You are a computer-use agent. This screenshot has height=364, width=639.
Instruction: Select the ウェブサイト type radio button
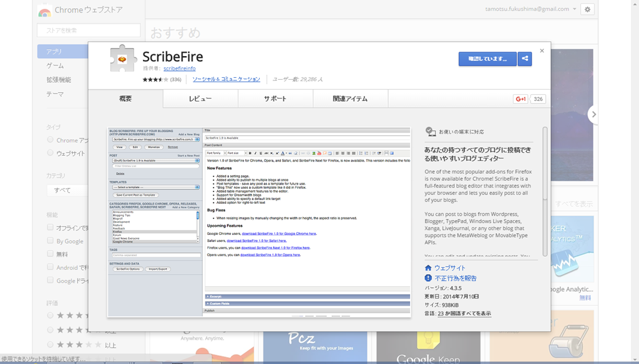[51, 153]
